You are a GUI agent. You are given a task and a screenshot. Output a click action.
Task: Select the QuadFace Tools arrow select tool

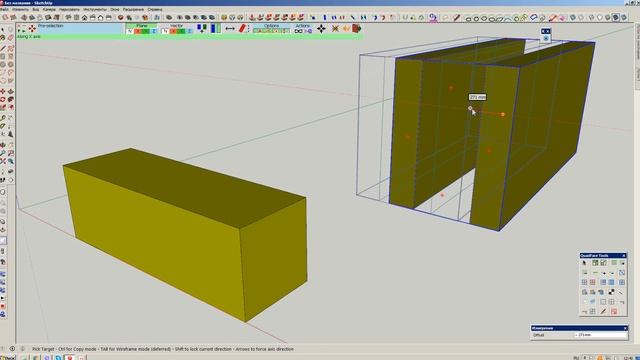pyautogui.click(x=584, y=263)
